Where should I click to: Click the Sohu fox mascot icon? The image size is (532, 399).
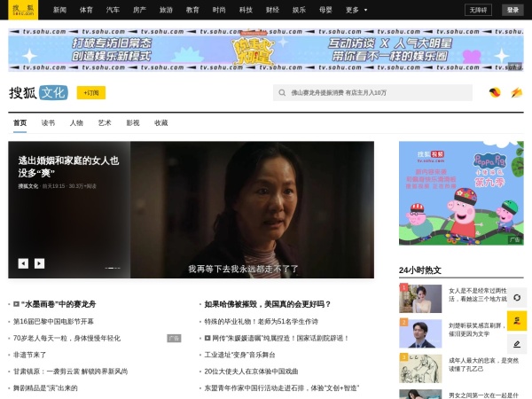pos(495,92)
